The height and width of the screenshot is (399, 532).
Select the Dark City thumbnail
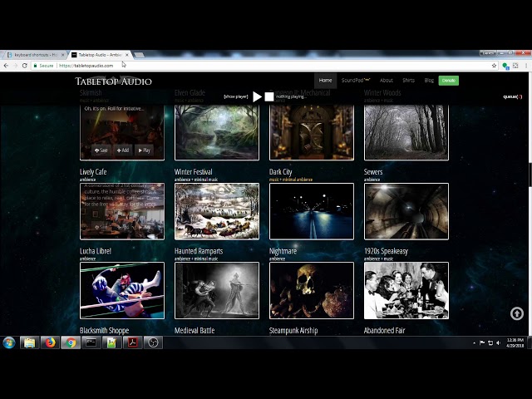coord(312,211)
